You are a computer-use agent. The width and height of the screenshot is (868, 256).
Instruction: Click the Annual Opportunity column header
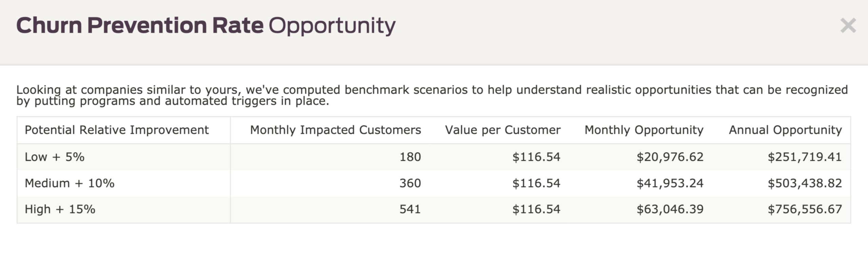pos(785,130)
